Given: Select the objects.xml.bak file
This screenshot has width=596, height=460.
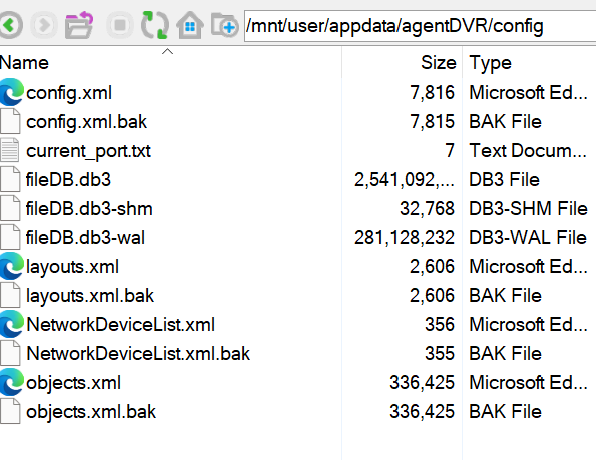Looking at the screenshot, I should [91, 412].
